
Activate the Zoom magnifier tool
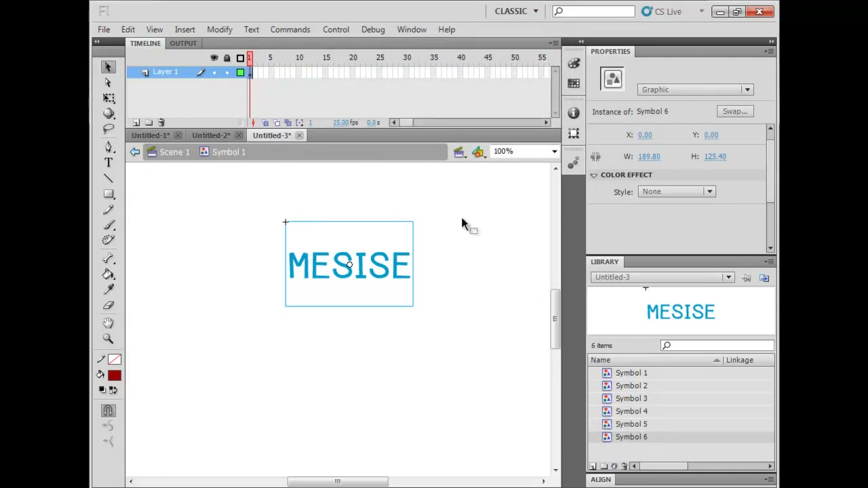(x=108, y=338)
